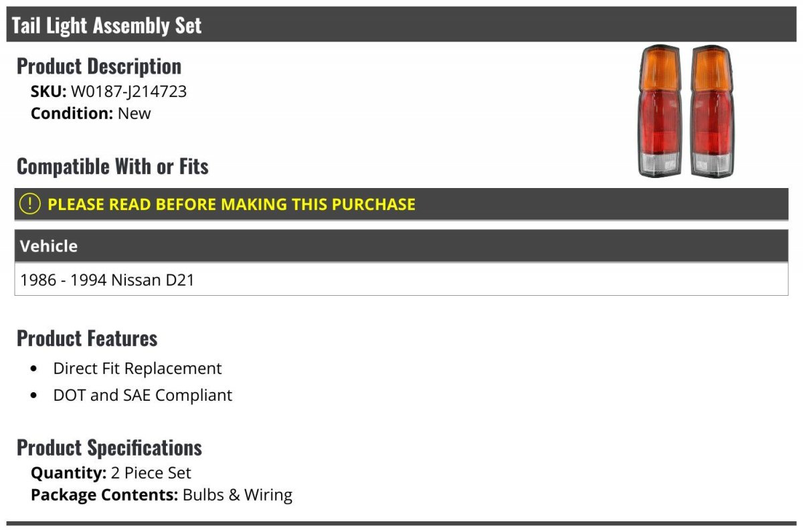The width and height of the screenshot is (803, 532).
Task: Click the Vehicle table header
Action: [x=401, y=246]
